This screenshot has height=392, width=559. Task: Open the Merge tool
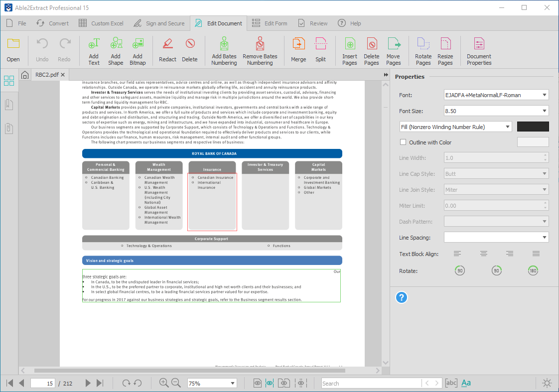pos(298,50)
